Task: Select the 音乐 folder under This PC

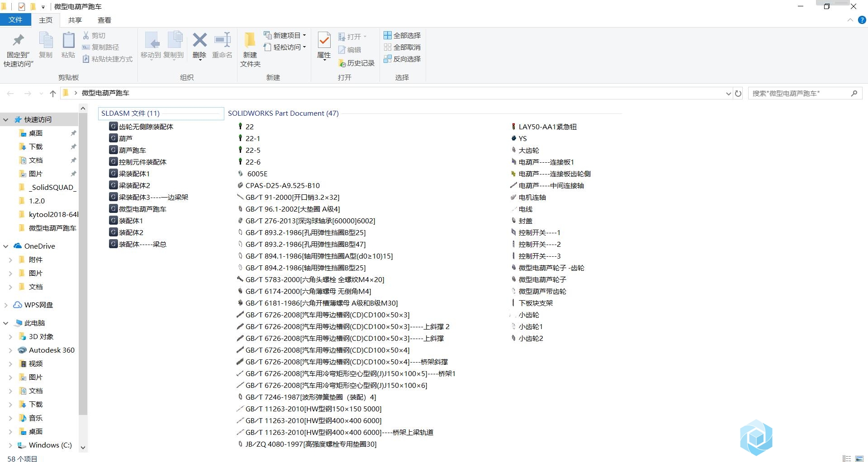Action: coord(35,418)
